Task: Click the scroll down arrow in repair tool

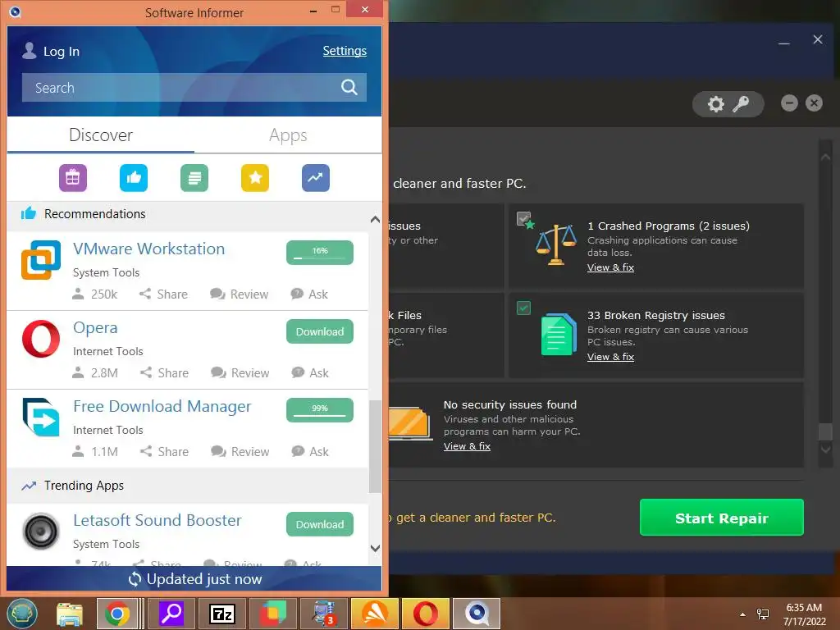Action: [x=825, y=450]
